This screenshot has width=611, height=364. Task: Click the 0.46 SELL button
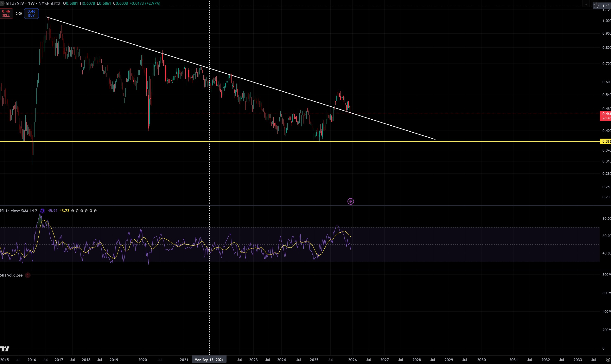pos(6,13)
